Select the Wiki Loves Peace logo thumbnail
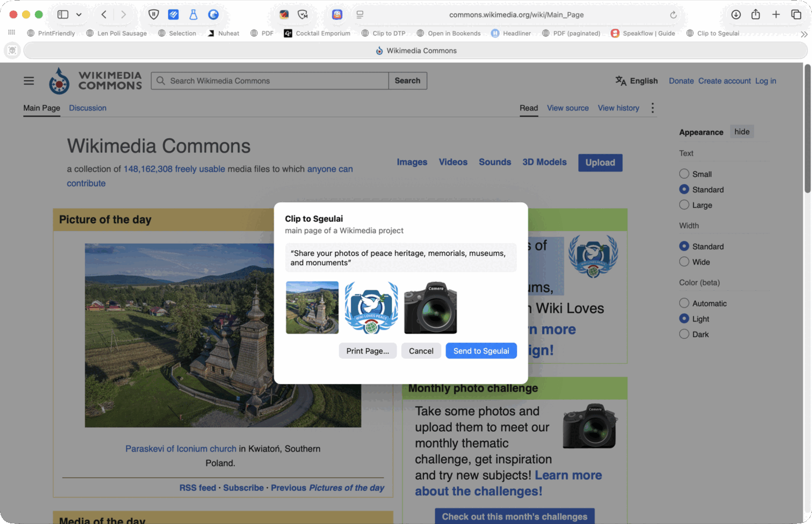 371,308
